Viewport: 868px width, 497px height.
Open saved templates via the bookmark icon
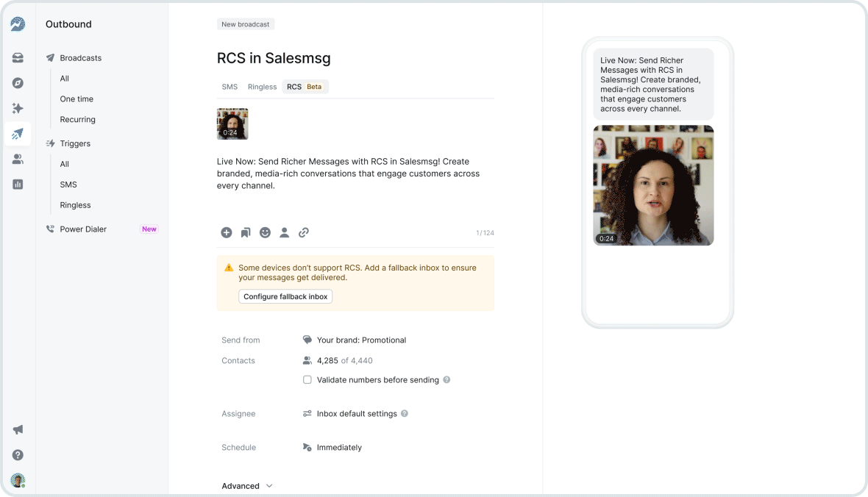tap(246, 232)
